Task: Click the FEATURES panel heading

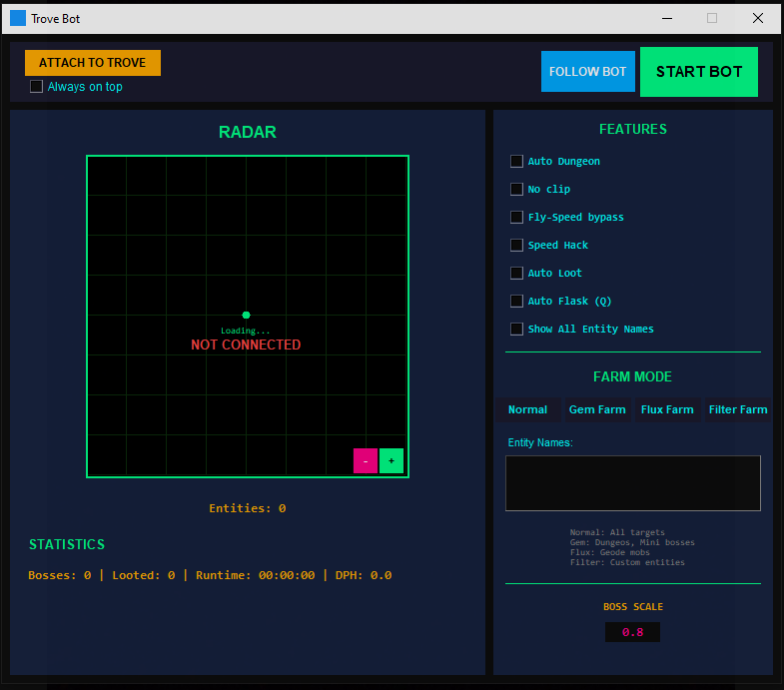Action: tap(633, 129)
